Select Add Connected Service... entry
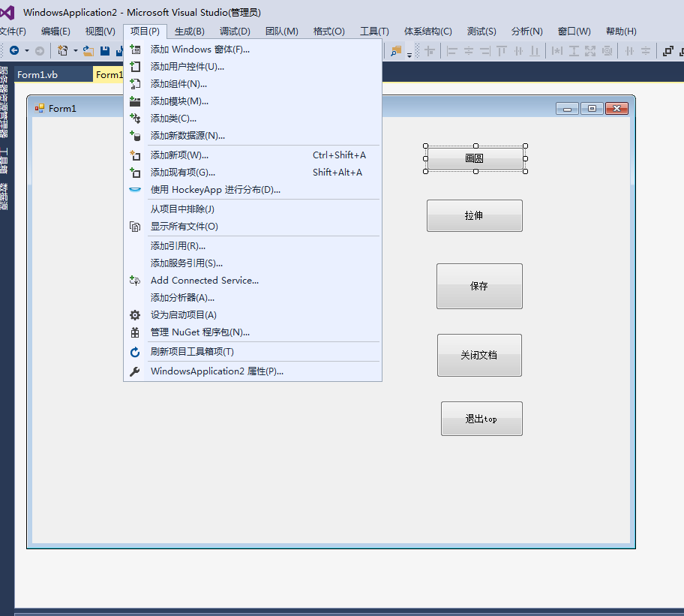Screen dimensions: 684x616 click(x=253, y=281)
